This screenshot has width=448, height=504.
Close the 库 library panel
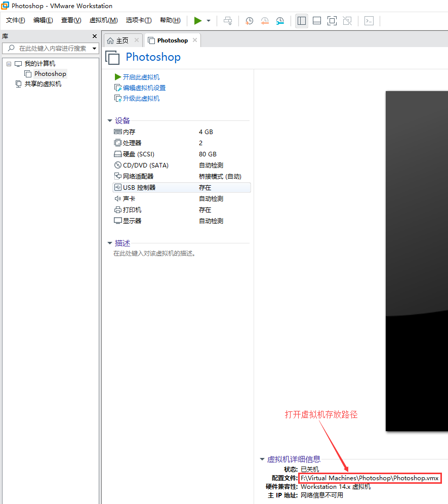coord(95,36)
